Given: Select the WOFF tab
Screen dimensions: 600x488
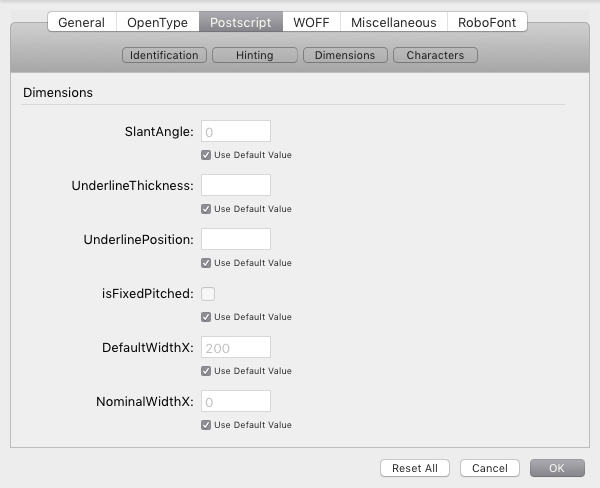Looking at the screenshot, I should [x=310, y=22].
